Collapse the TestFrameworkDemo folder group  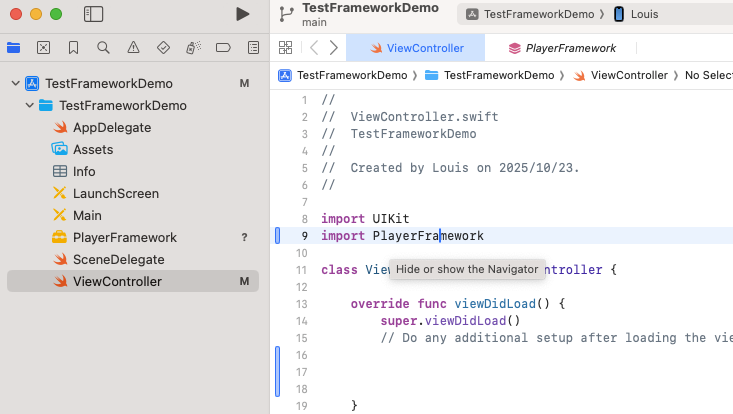pos(29,105)
